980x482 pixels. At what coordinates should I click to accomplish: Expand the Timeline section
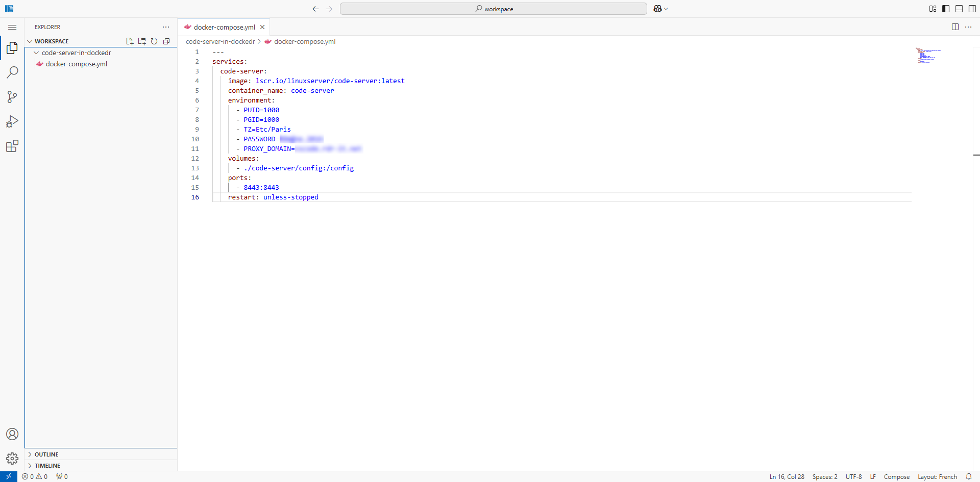pyautogui.click(x=47, y=466)
